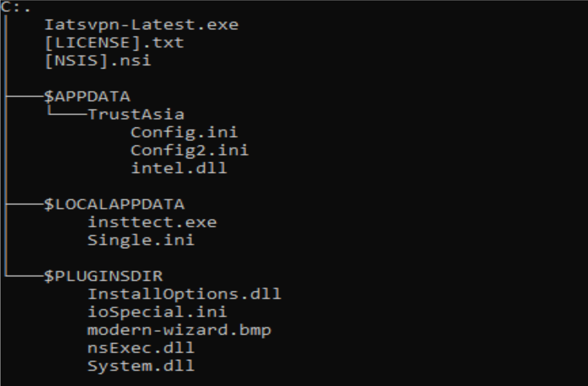Click the branch connector before TrustAsia
This screenshot has height=386, width=588.
pos(67,114)
